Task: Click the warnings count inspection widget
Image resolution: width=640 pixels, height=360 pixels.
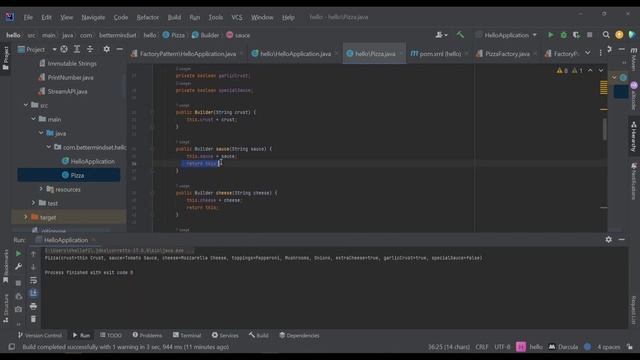Action: tap(569, 71)
